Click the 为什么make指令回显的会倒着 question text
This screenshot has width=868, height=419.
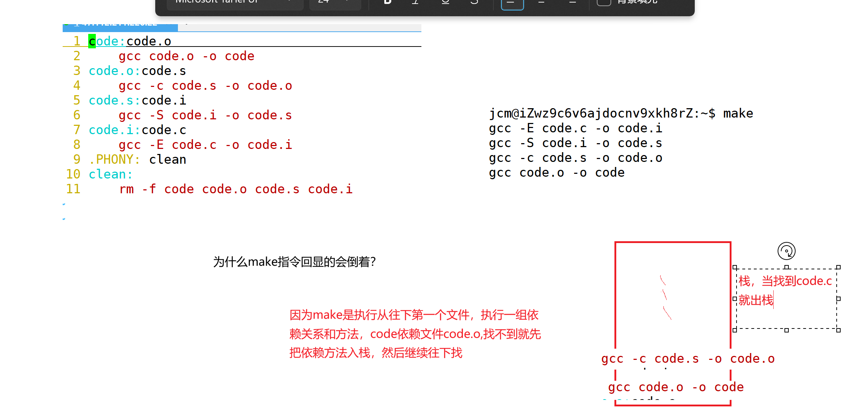(x=294, y=262)
